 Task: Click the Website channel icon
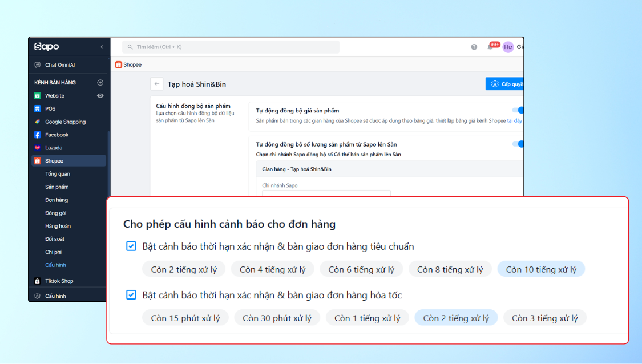38,96
